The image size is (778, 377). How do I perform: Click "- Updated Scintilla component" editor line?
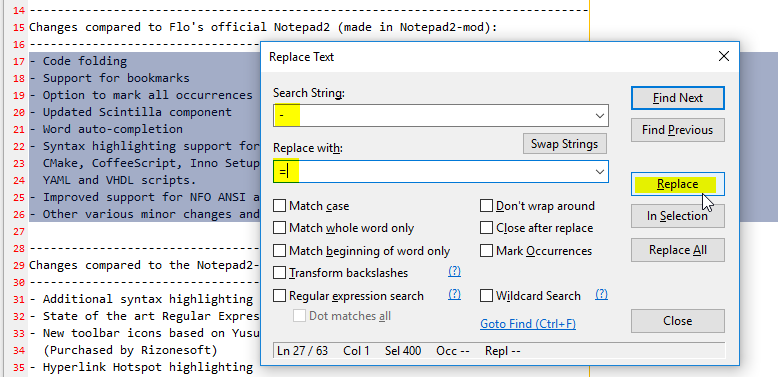130,112
